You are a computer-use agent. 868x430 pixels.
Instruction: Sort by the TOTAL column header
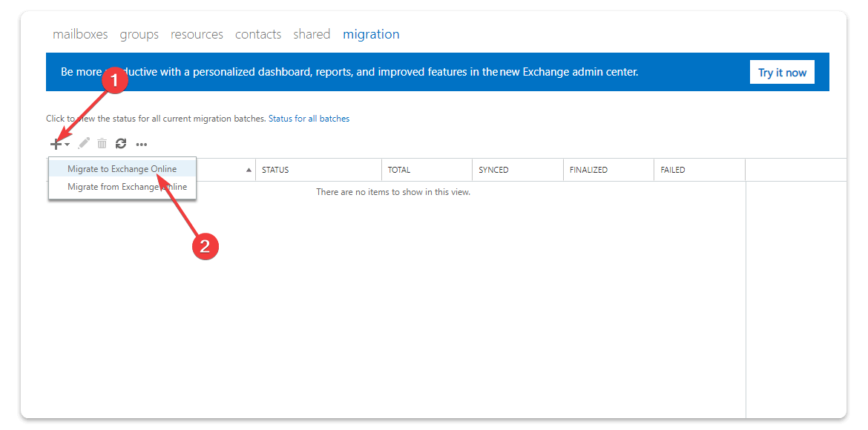click(x=427, y=170)
